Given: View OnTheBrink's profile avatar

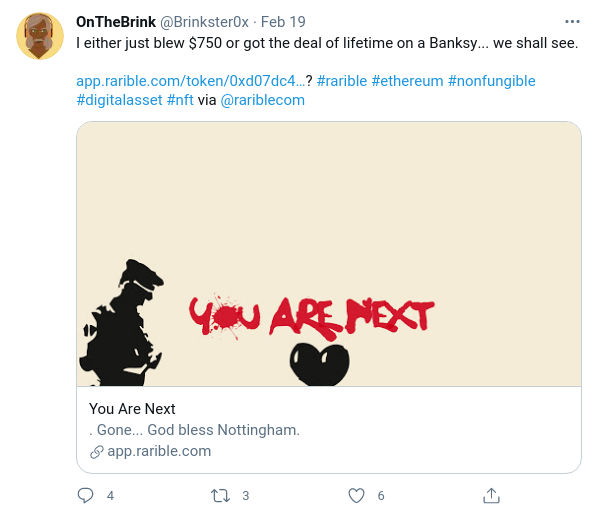Looking at the screenshot, I should pos(40,36).
